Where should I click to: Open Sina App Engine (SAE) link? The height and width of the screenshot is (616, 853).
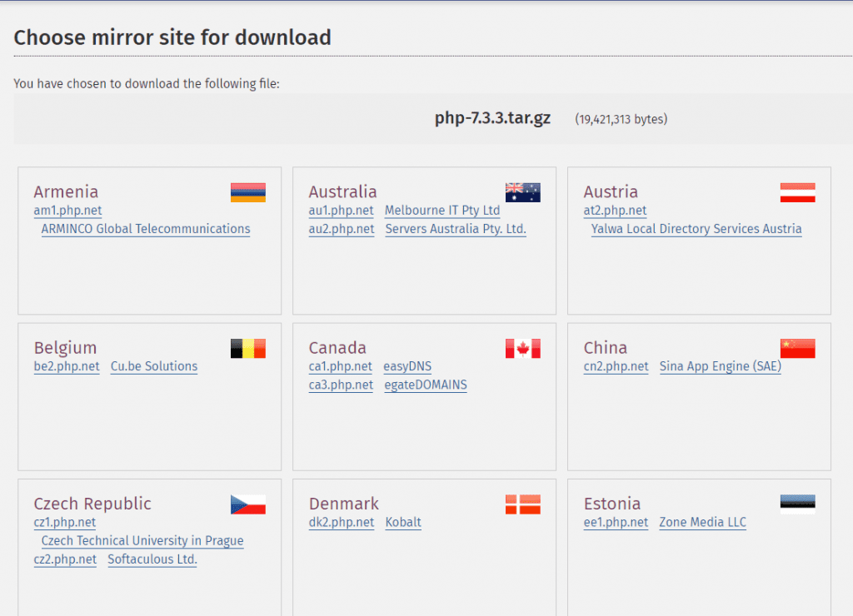click(721, 367)
